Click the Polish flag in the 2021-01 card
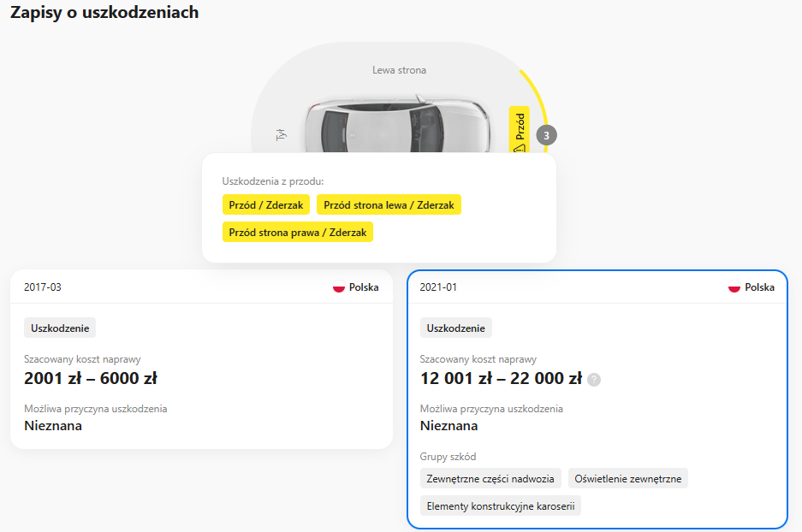This screenshot has width=802, height=532. pyautogui.click(x=734, y=287)
